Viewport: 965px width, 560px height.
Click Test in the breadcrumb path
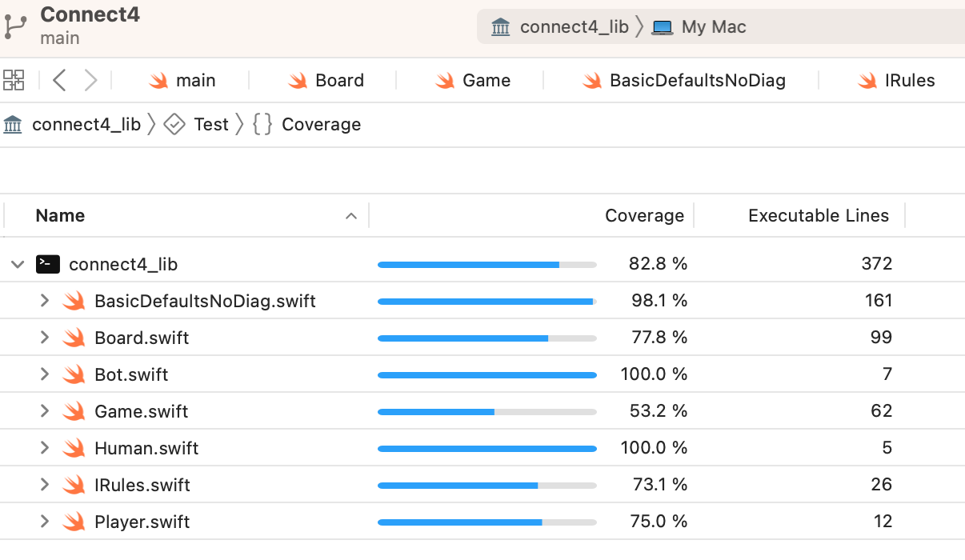tap(211, 124)
